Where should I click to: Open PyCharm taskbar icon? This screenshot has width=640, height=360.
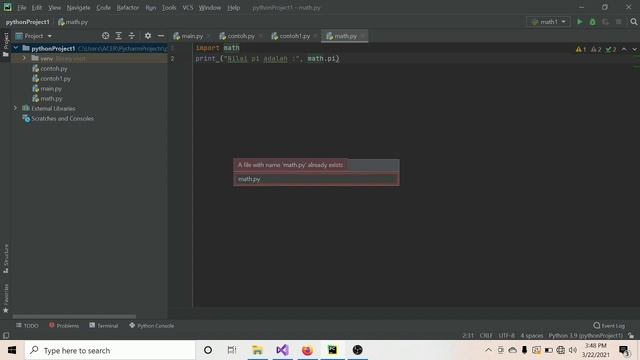(332, 350)
